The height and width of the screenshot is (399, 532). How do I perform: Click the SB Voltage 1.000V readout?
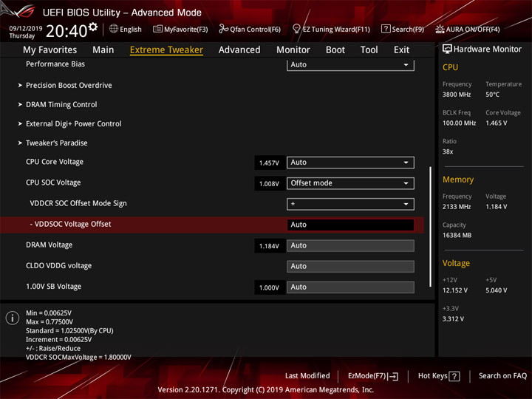pyautogui.click(x=269, y=287)
